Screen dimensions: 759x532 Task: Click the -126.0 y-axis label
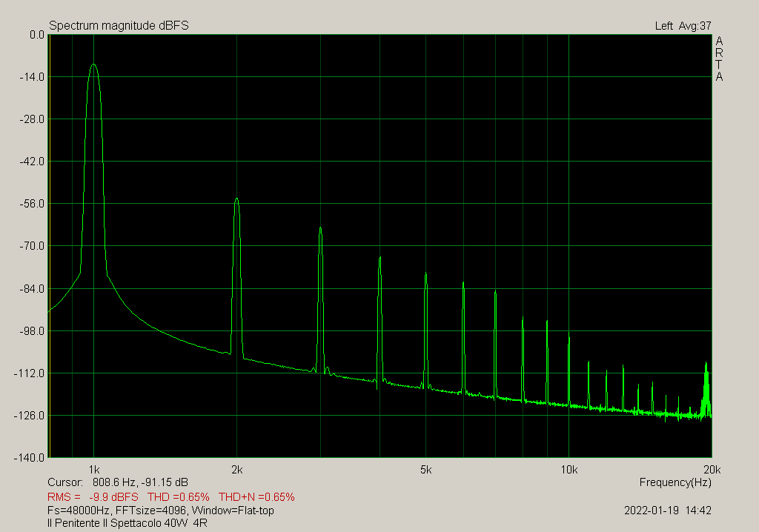tap(30, 416)
